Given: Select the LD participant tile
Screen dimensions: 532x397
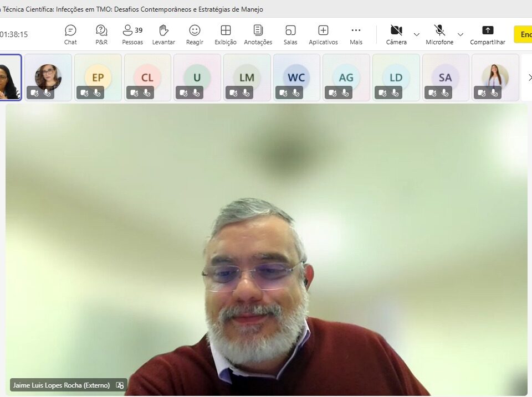Looking at the screenshot, I should (396, 78).
